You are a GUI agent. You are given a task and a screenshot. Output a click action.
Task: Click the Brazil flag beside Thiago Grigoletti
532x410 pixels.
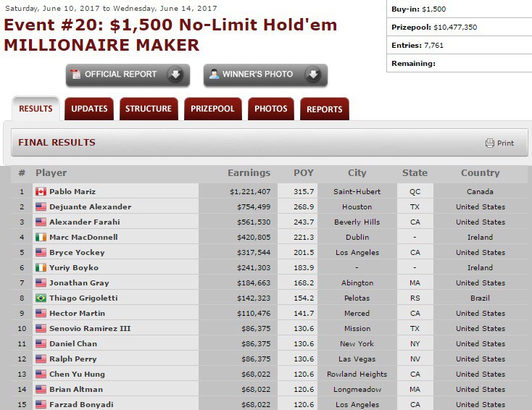point(41,298)
